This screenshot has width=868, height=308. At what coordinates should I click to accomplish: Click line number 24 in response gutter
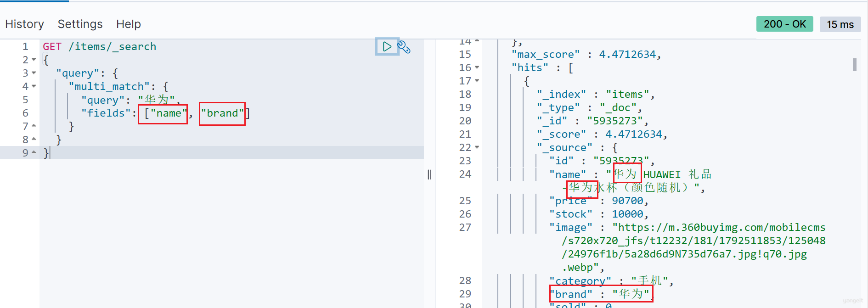pos(465,174)
